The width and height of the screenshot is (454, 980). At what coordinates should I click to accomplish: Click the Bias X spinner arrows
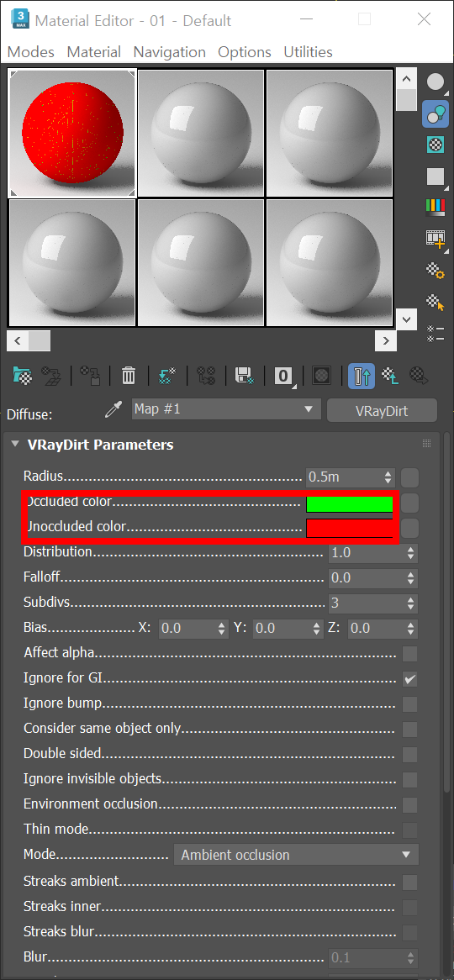(x=221, y=629)
